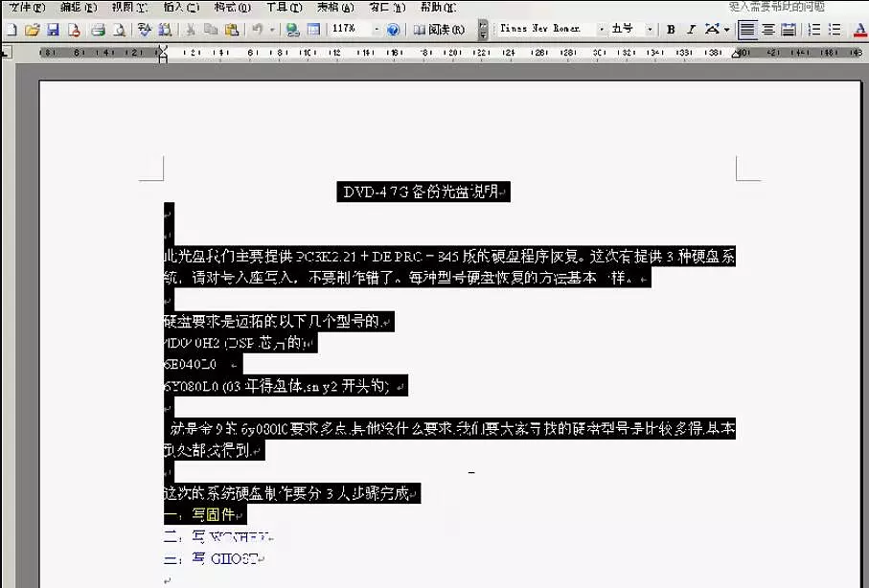869x588 pixels.
Task: Click the character scaling icon
Action: click(712, 30)
